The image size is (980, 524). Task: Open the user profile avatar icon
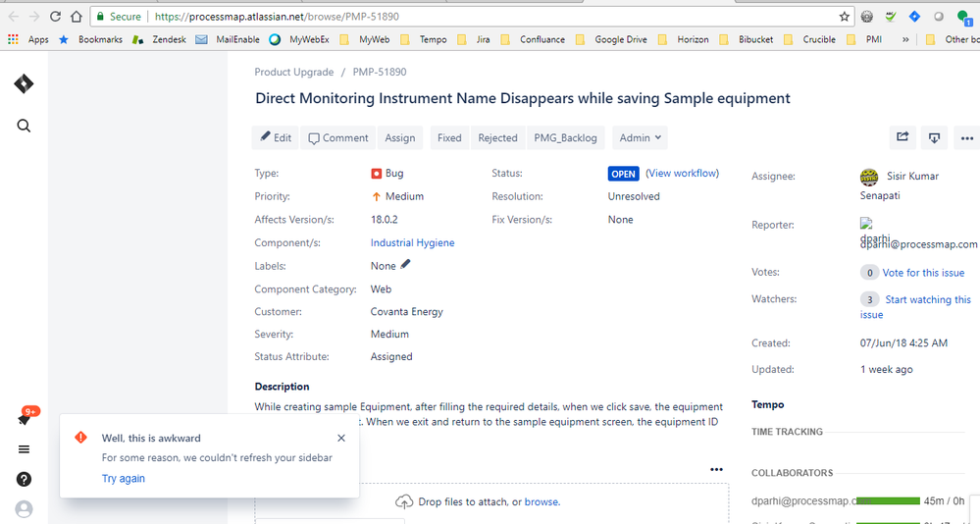pos(25,508)
